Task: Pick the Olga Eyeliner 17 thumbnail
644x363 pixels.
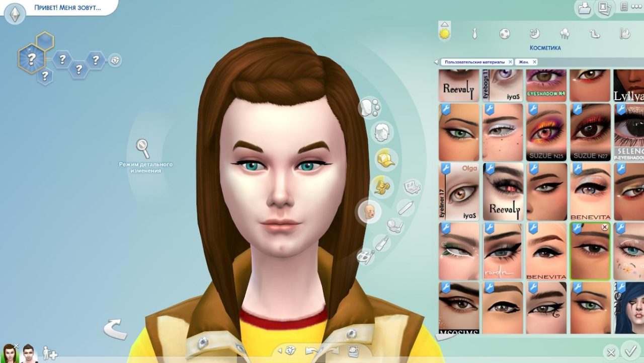Action: pos(459,191)
